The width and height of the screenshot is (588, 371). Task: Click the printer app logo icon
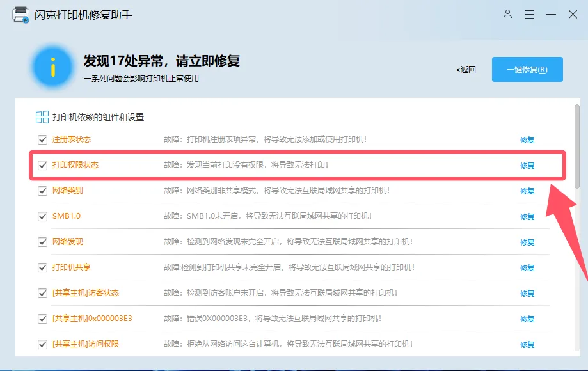(20, 15)
